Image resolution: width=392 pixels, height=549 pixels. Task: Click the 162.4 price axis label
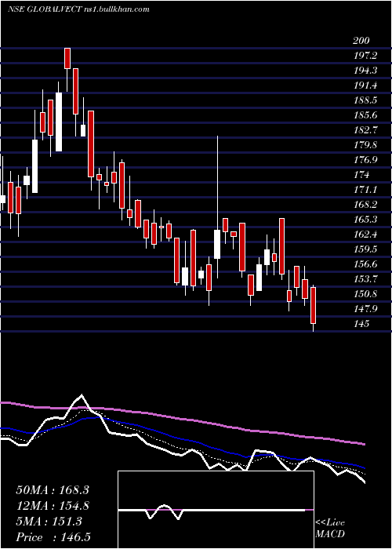pyautogui.click(x=365, y=235)
